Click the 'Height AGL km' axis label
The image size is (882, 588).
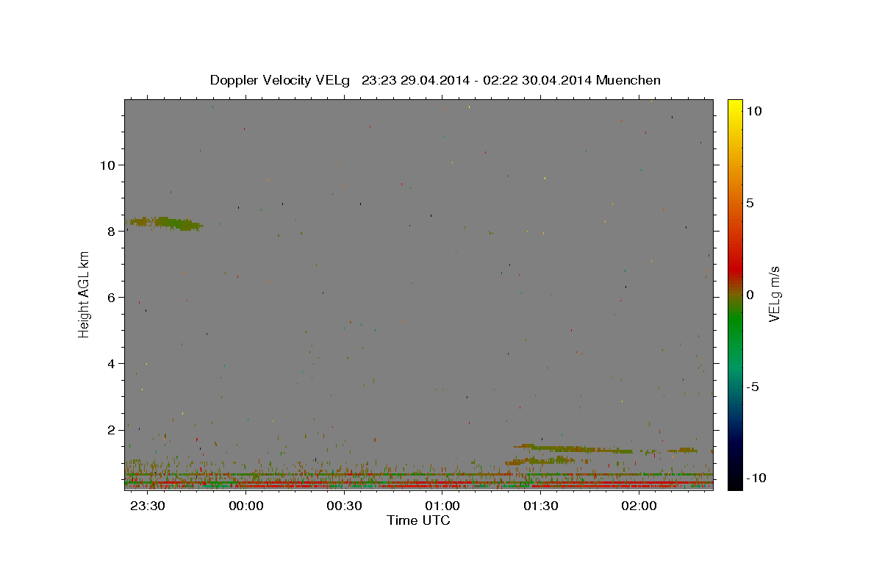tap(84, 294)
